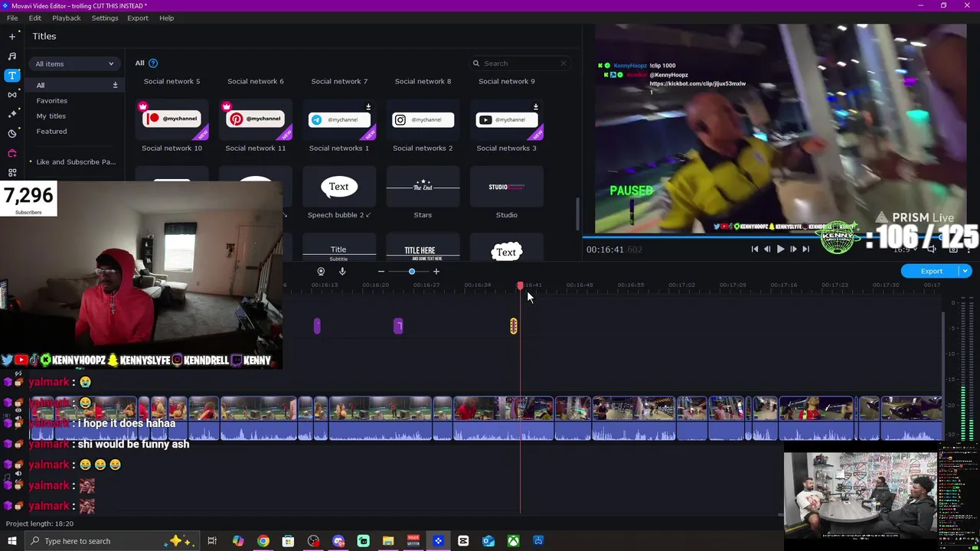The width and height of the screenshot is (980, 551).
Task: Open the Help menu
Action: coord(166,18)
